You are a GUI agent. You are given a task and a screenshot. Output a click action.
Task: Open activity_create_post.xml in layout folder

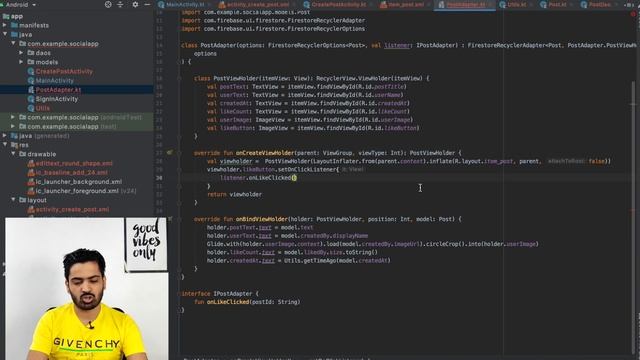pyautogui.click(x=72, y=209)
